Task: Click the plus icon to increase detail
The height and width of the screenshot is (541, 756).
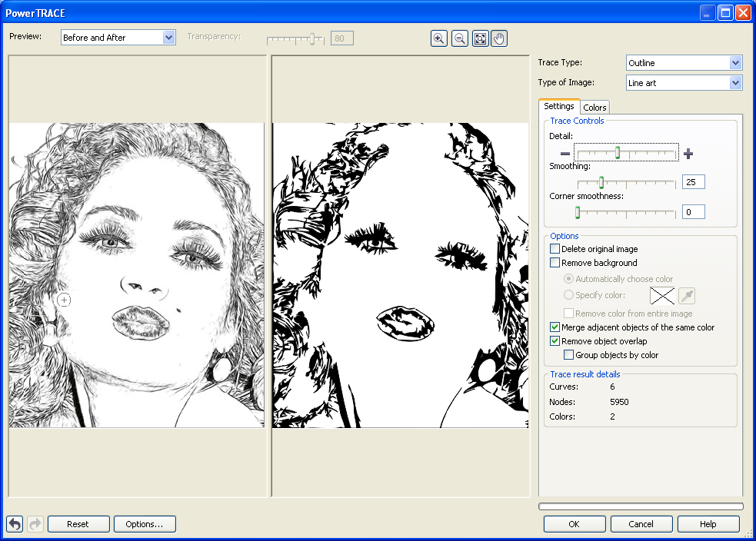Action: point(688,154)
